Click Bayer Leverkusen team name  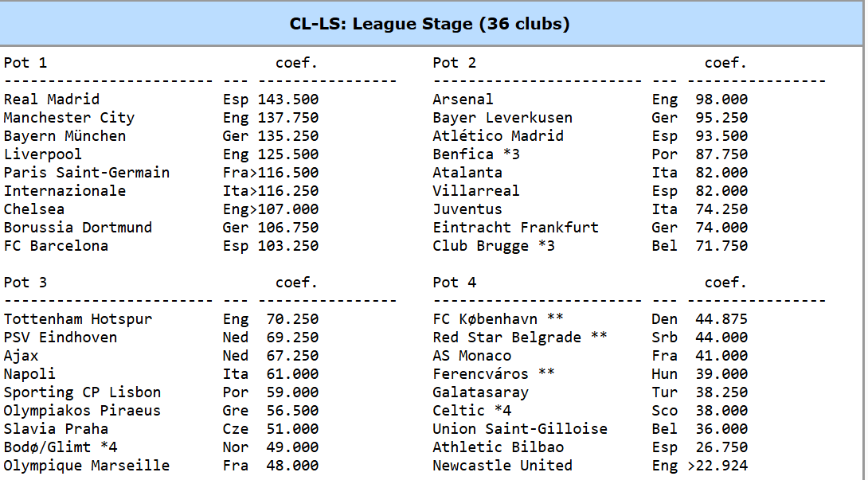tap(502, 117)
